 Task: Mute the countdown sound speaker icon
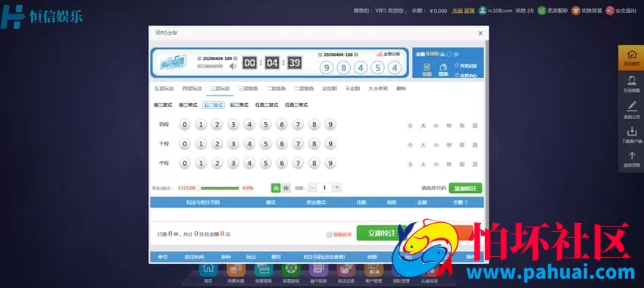[233, 66]
